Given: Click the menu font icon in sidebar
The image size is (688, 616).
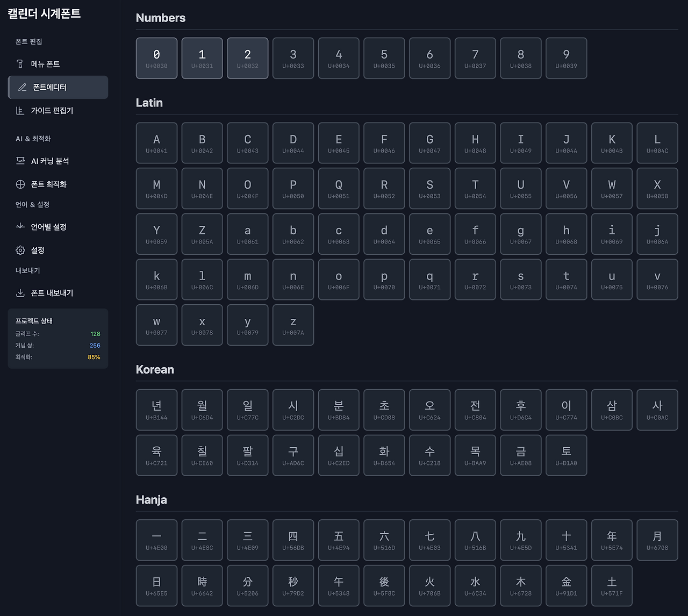Looking at the screenshot, I should tap(20, 64).
